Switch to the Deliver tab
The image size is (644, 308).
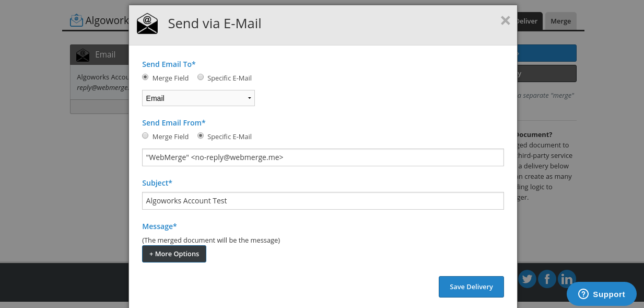pos(526,21)
